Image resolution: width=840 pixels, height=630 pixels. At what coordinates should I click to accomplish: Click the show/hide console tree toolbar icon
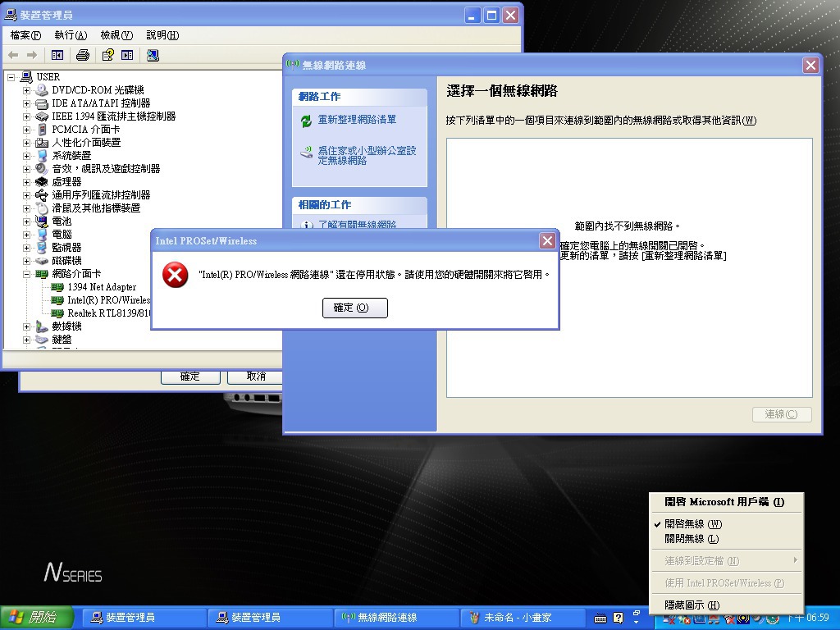[57, 55]
